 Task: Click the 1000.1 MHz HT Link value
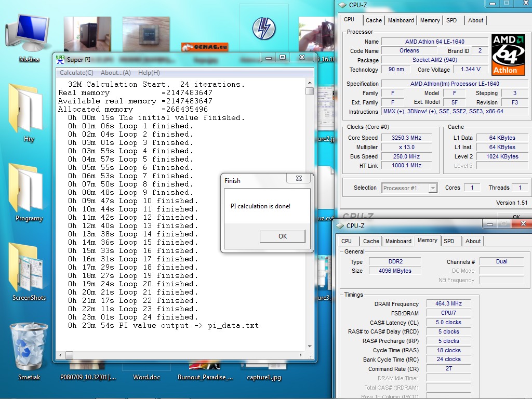(x=406, y=165)
